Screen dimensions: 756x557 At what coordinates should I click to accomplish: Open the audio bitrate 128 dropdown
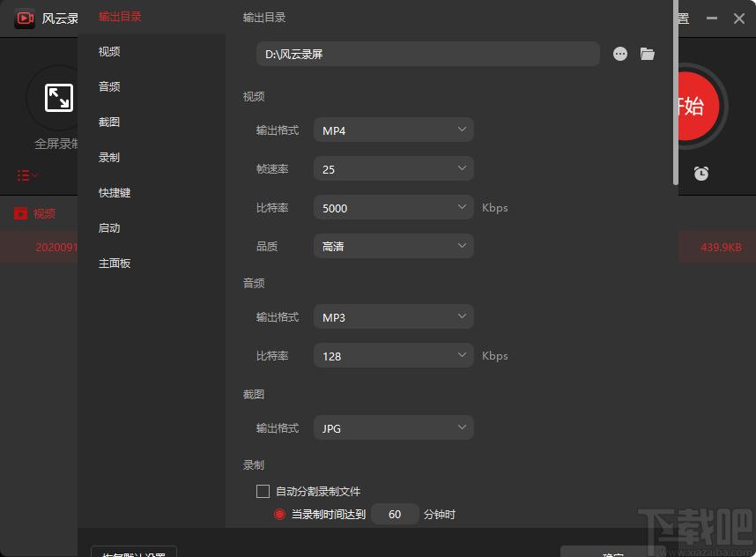(x=394, y=355)
